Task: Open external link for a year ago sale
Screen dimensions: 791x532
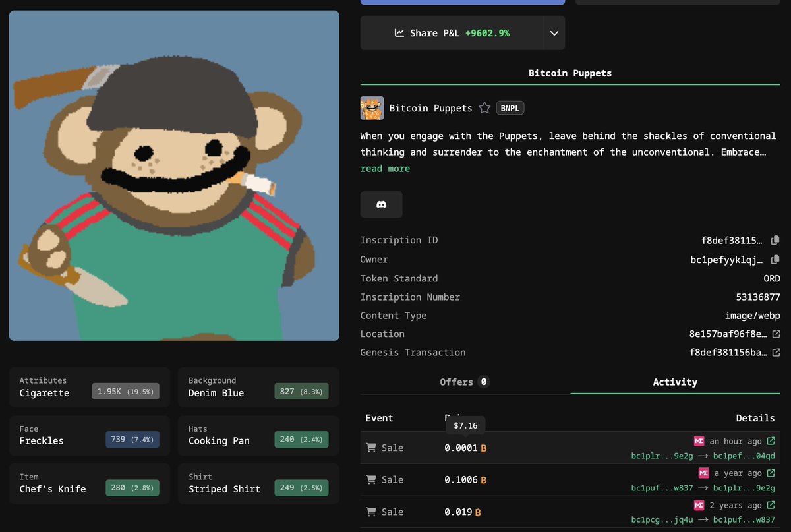Action: point(771,473)
